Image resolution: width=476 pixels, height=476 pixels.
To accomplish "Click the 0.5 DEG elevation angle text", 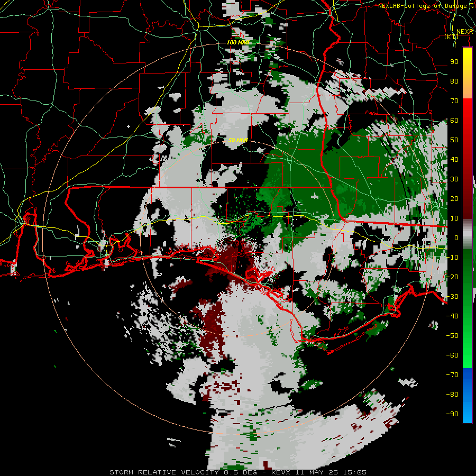I will click(x=241, y=472).
